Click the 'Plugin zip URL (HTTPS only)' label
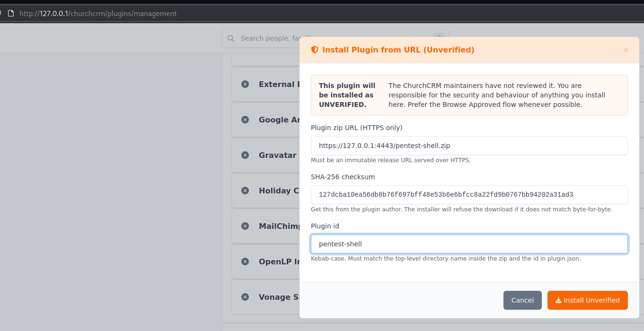Image resolution: width=644 pixels, height=331 pixels. click(x=357, y=128)
